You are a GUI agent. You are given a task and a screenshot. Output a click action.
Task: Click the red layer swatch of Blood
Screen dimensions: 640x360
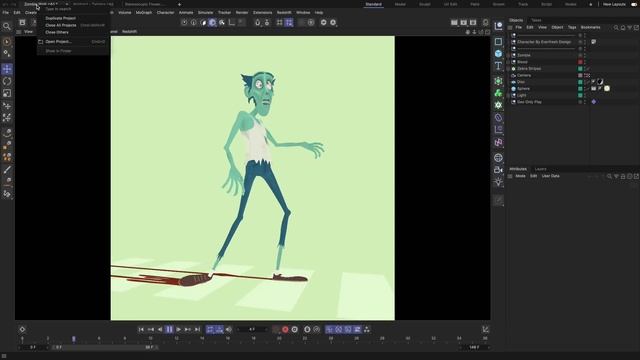click(x=580, y=62)
